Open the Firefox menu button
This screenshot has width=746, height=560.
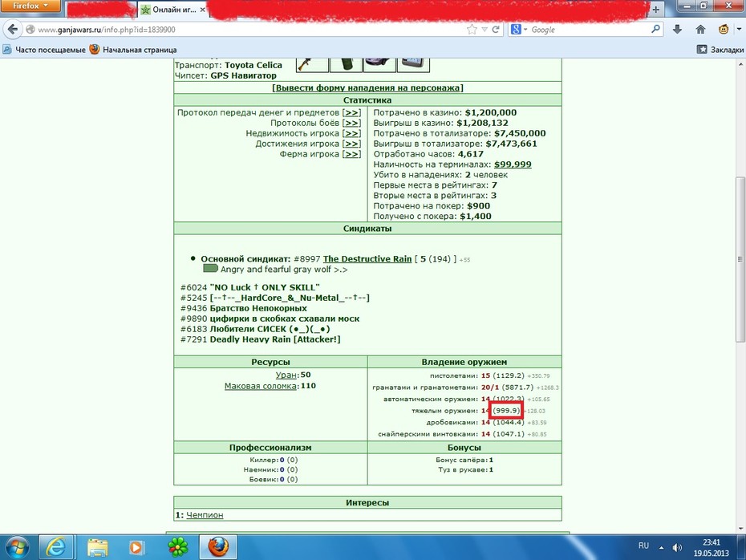[30, 6]
